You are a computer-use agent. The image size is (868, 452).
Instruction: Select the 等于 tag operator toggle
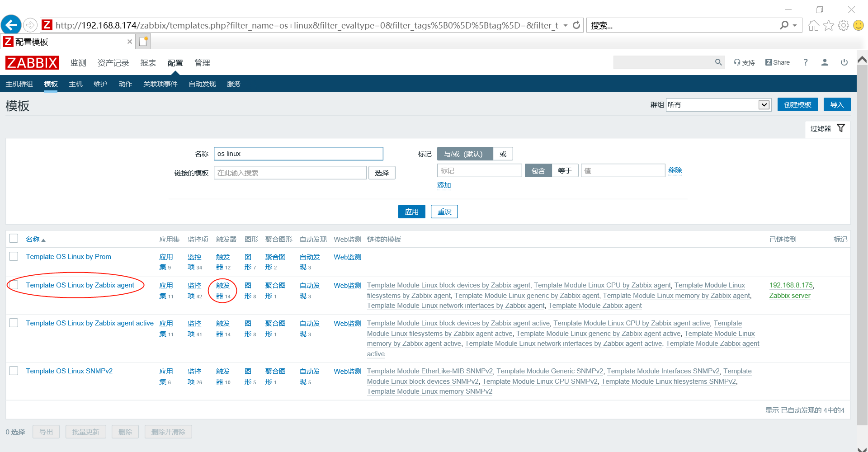click(x=565, y=171)
